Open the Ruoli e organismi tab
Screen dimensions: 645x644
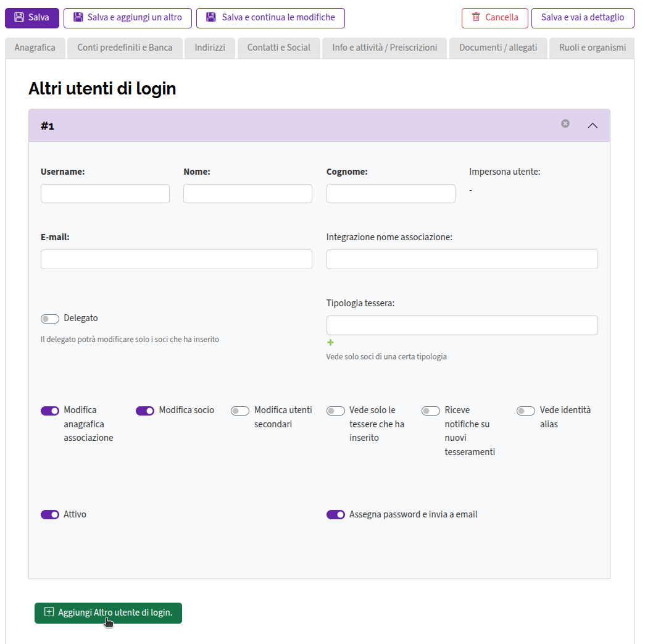point(593,48)
